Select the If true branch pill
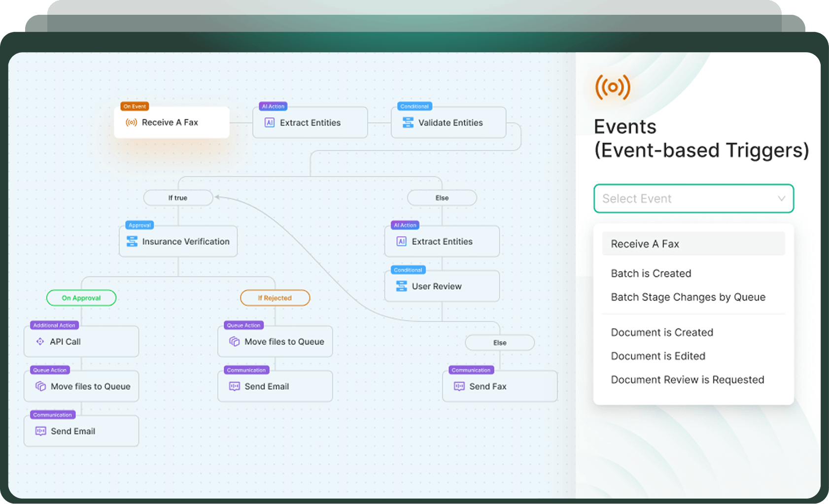This screenshot has height=504, width=829. (x=178, y=198)
